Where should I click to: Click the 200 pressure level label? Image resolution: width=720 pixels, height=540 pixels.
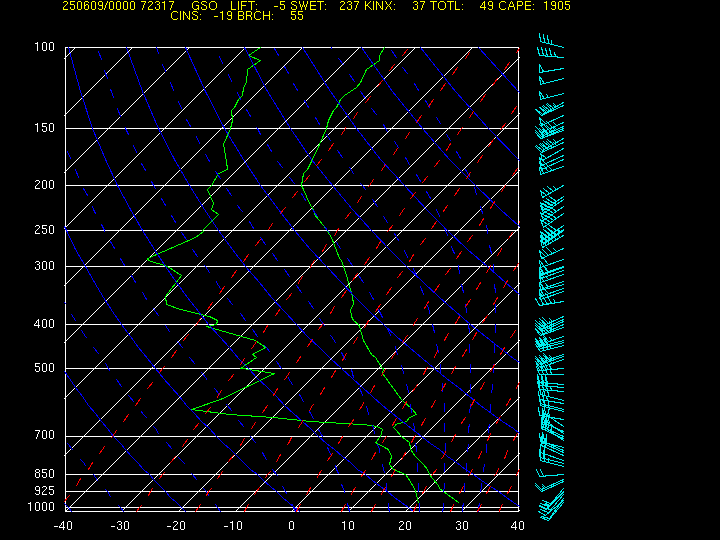44,185
